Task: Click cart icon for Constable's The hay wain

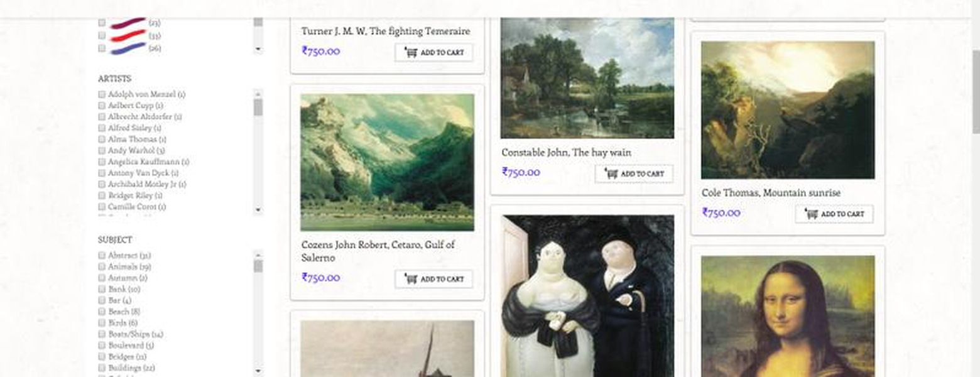Action: click(611, 174)
